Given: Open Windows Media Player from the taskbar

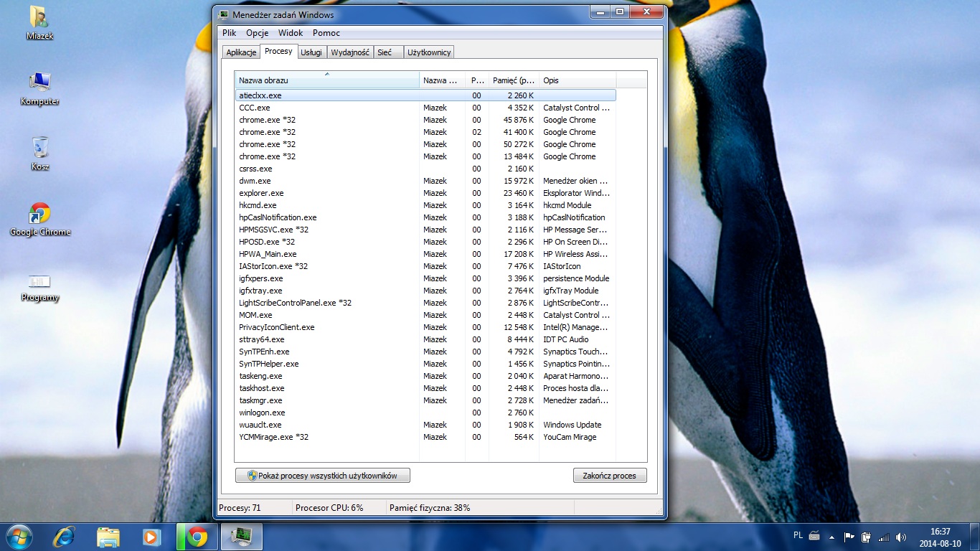Looking at the screenshot, I should point(151,536).
